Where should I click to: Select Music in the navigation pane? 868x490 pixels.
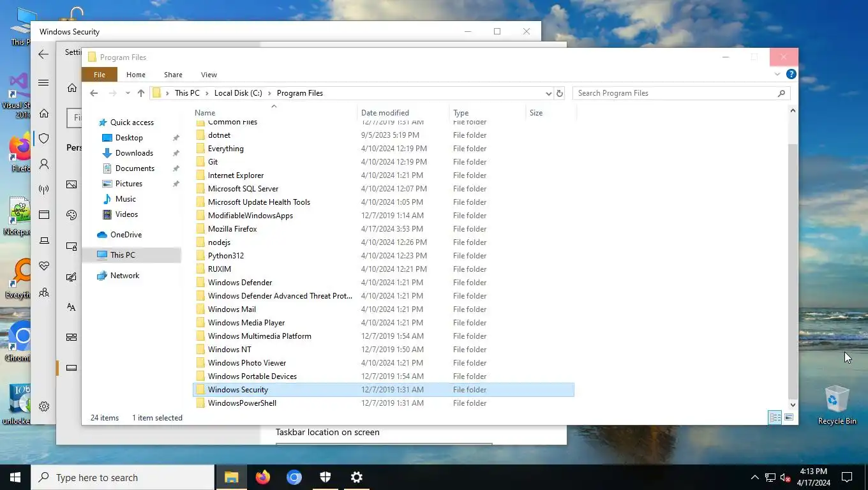pyautogui.click(x=125, y=199)
